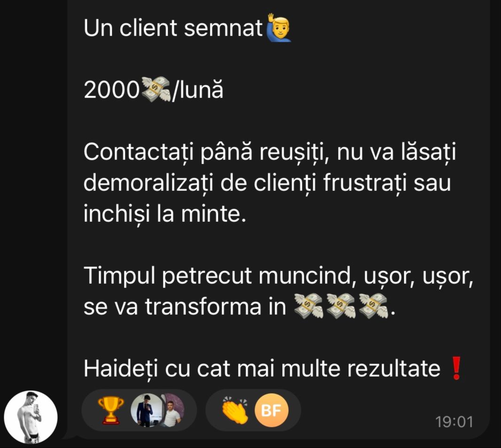This screenshot has height=448, width=501.
Task: Open the sender's shirtless selfie profile avatar
Action: (x=31, y=417)
